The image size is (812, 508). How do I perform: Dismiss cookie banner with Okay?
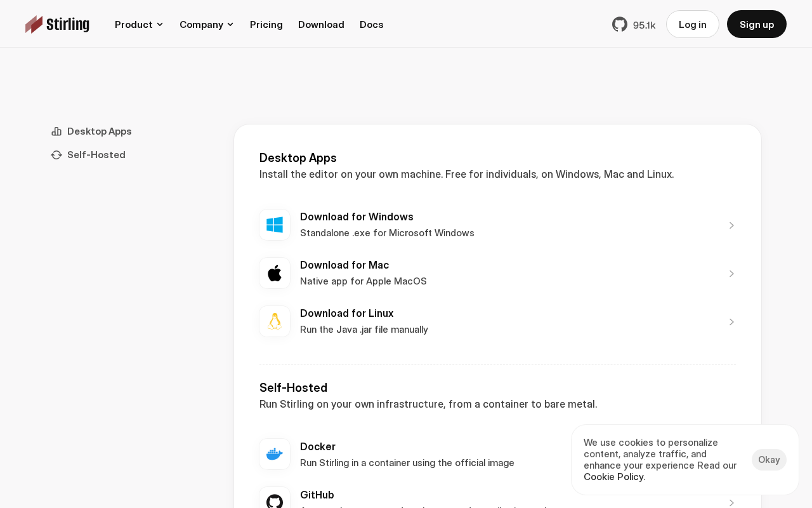pos(769,460)
